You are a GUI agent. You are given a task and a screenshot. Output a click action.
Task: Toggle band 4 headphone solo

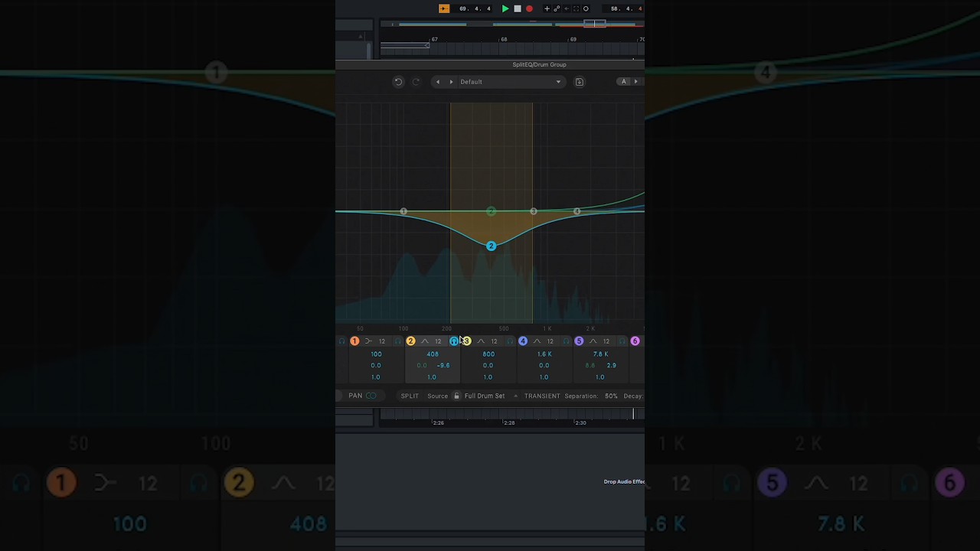tap(566, 341)
